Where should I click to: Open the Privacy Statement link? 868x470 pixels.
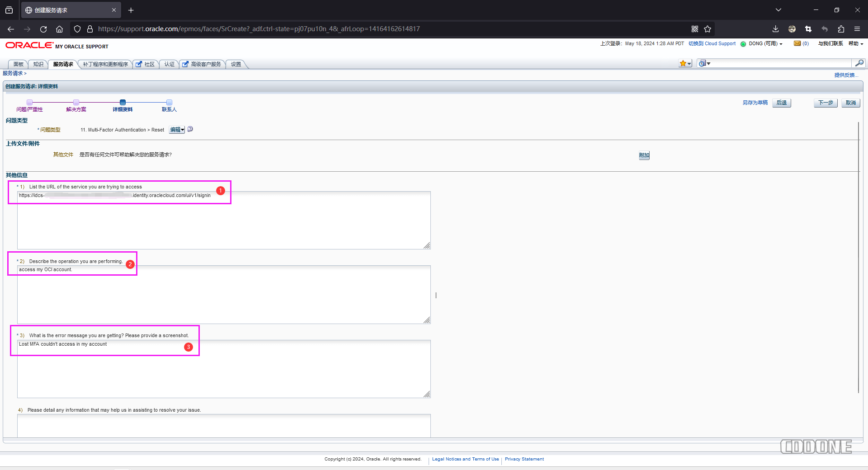(x=524, y=459)
